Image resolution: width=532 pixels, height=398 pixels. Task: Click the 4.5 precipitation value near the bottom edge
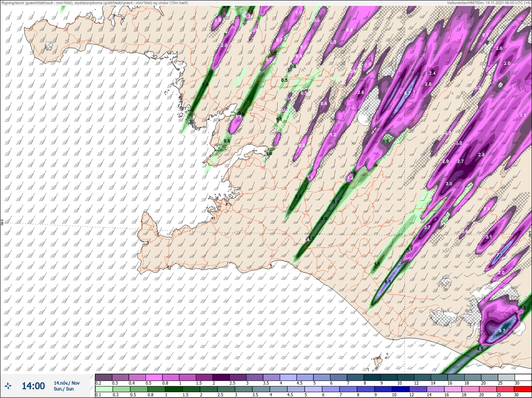pyautogui.click(x=480, y=349)
